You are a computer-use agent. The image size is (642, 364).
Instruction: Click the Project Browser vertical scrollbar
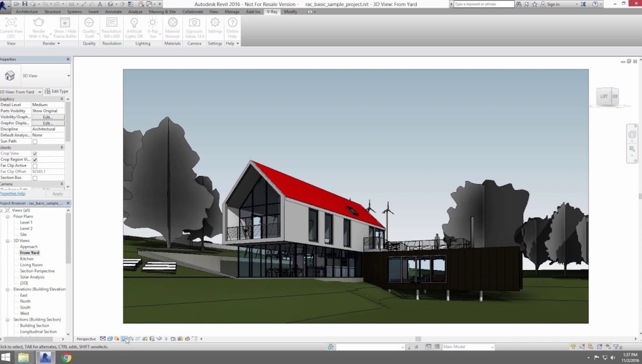click(x=68, y=238)
